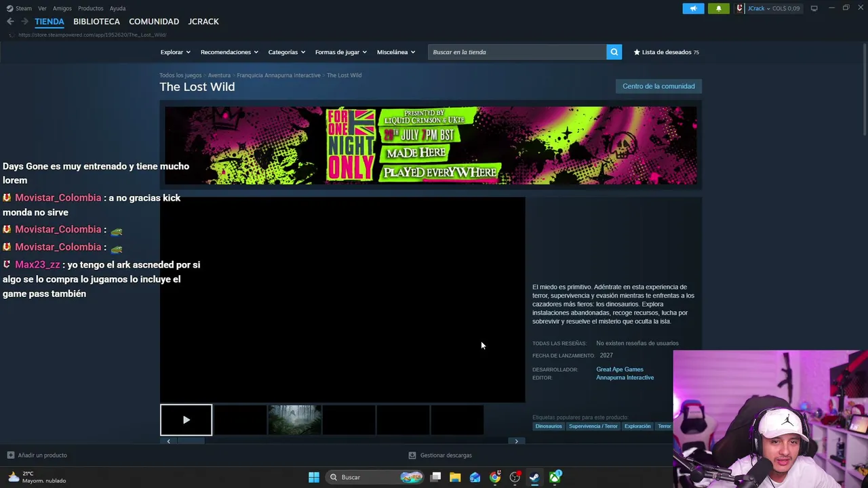Switch Steam to Big Picture mode icon
The height and width of the screenshot is (488, 868).
[x=814, y=8]
